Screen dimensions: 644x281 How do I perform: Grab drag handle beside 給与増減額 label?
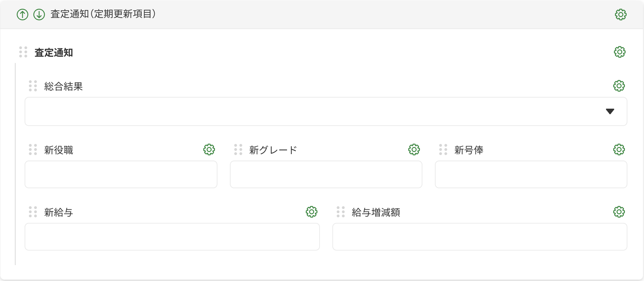coord(340,212)
